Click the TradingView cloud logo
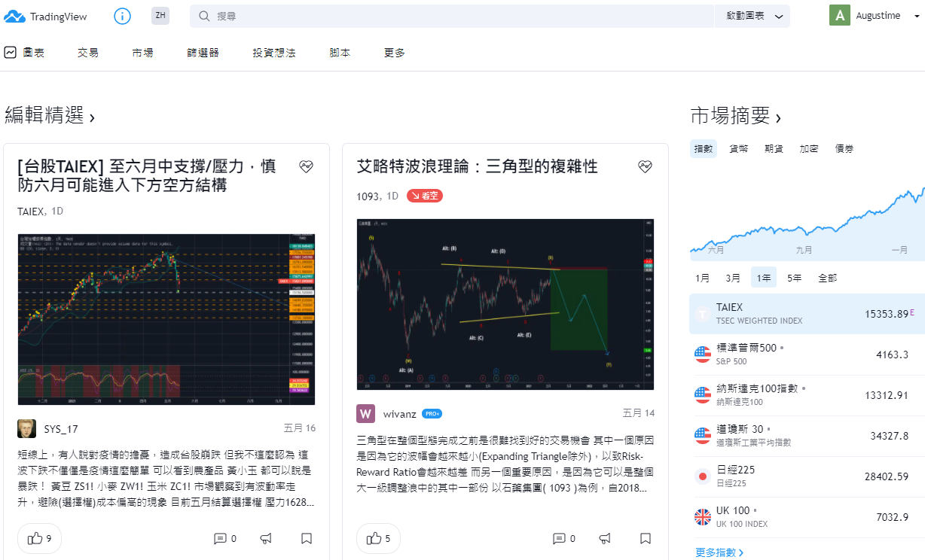 (14, 16)
